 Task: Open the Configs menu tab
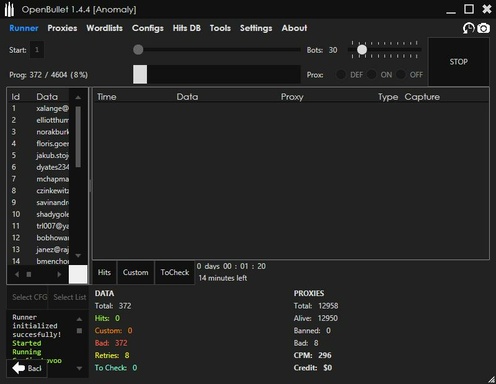coord(148,28)
